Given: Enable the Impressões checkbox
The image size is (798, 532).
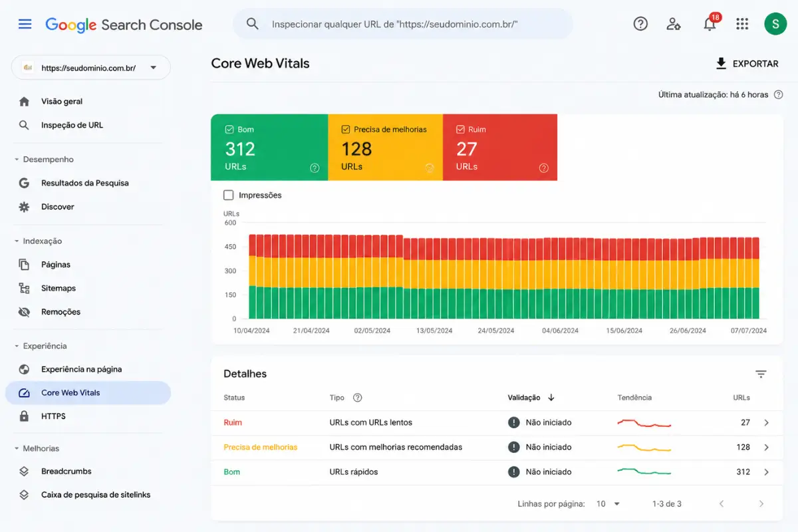Looking at the screenshot, I should coord(229,196).
